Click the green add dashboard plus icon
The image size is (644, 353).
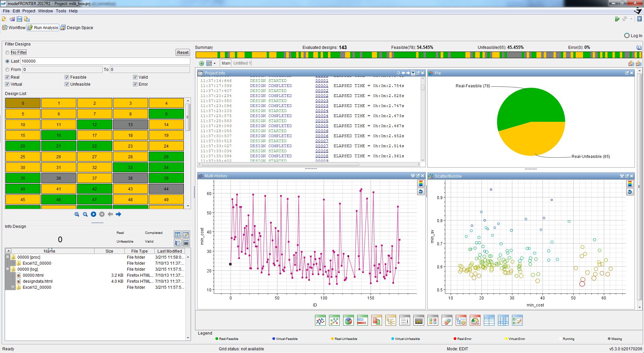pos(201,63)
